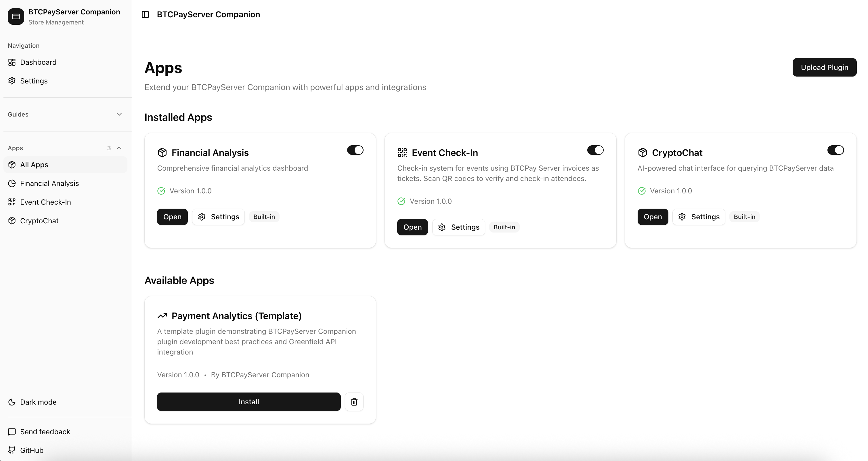The height and width of the screenshot is (461, 868).
Task: Click the GitHub icon in sidebar
Action: tap(12, 450)
